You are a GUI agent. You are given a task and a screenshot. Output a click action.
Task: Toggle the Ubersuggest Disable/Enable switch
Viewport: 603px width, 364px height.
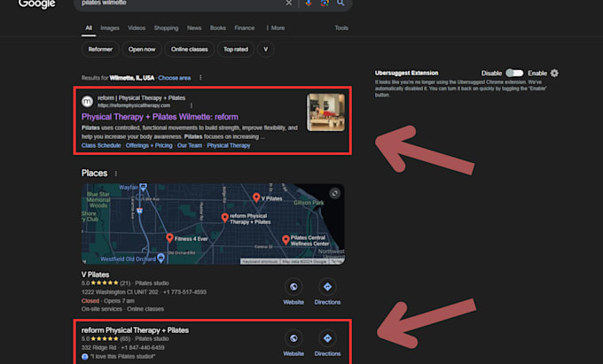(x=514, y=73)
